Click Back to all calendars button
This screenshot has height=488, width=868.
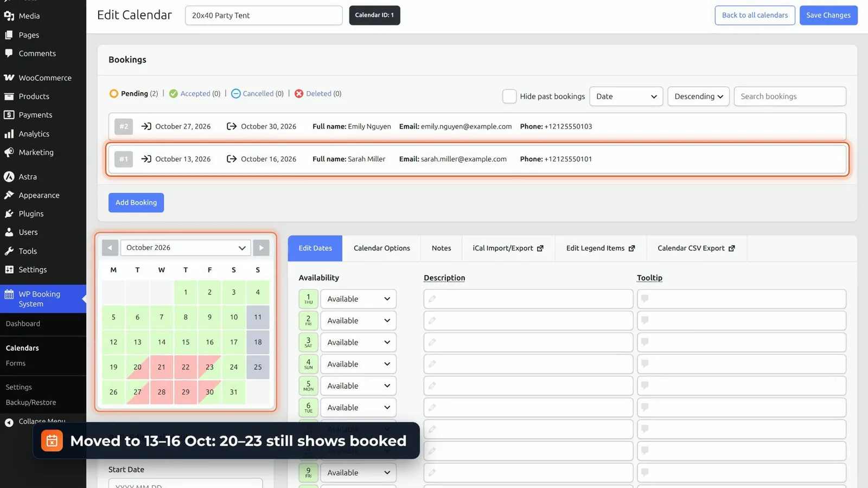coord(755,15)
